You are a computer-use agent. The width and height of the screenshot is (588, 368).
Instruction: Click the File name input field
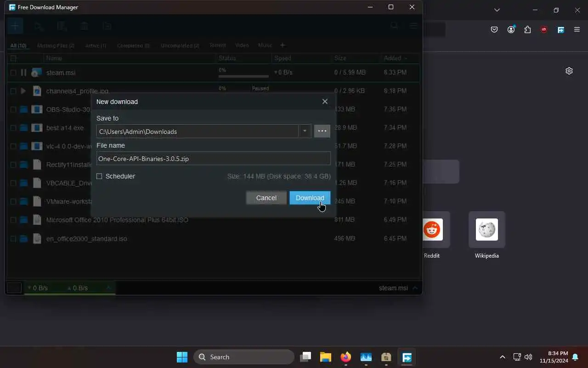point(214,159)
